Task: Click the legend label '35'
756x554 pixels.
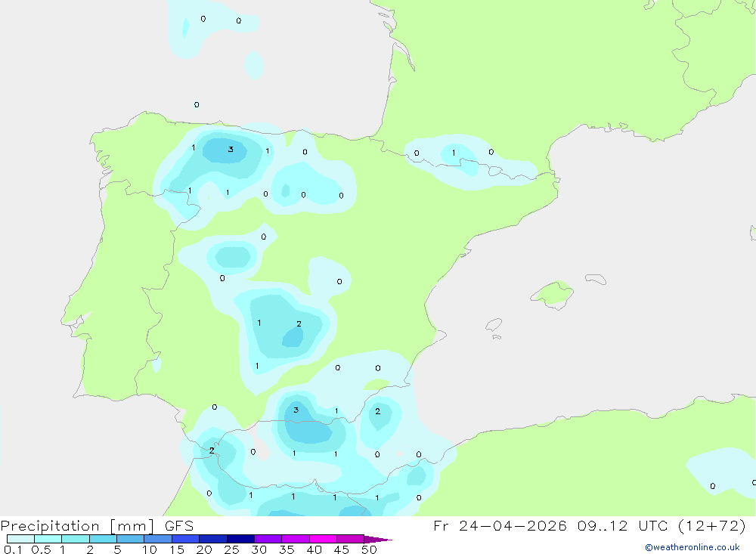Action: click(287, 549)
